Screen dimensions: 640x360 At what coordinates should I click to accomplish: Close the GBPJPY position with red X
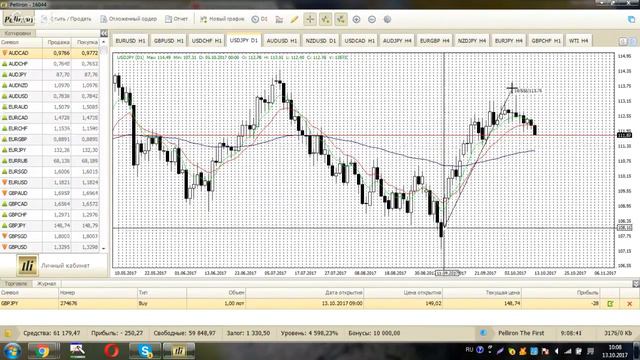[629, 304]
